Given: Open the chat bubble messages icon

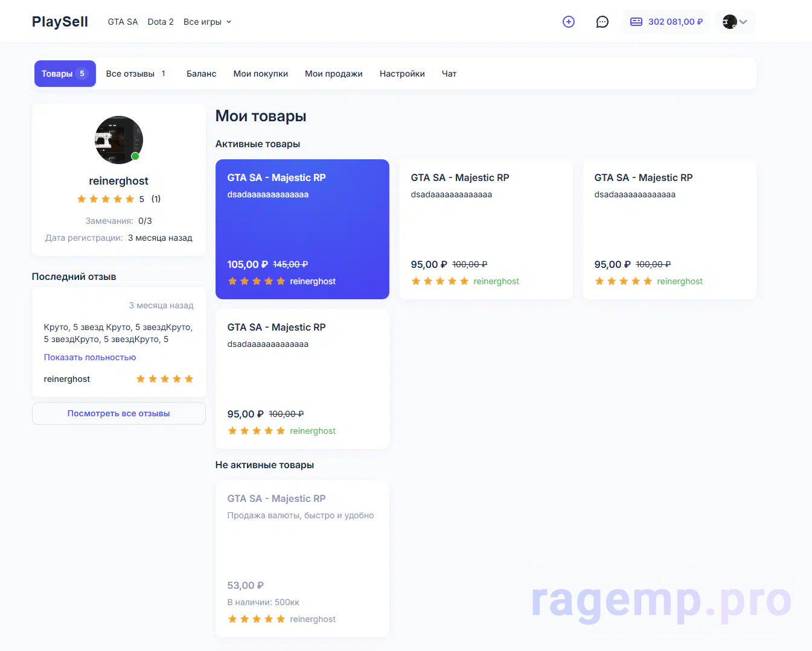Looking at the screenshot, I should coord(602,22).
